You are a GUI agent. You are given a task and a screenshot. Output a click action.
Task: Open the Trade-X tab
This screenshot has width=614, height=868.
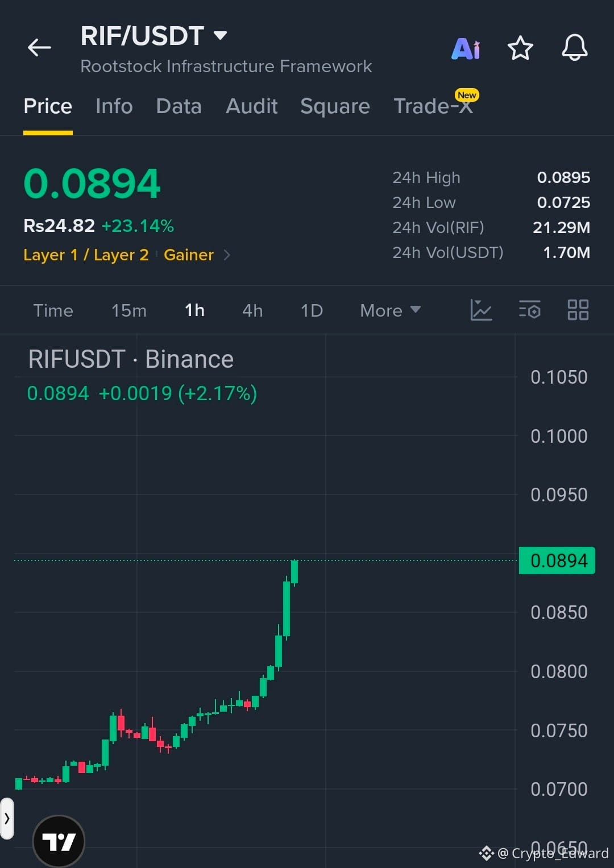pyautogui.click(x=433, y=106)
